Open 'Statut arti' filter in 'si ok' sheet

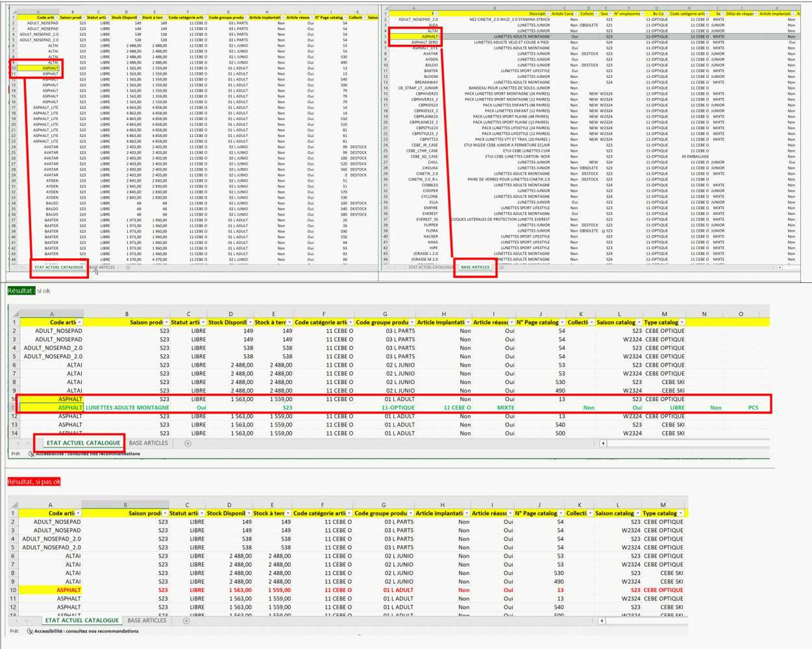[203, 323]
